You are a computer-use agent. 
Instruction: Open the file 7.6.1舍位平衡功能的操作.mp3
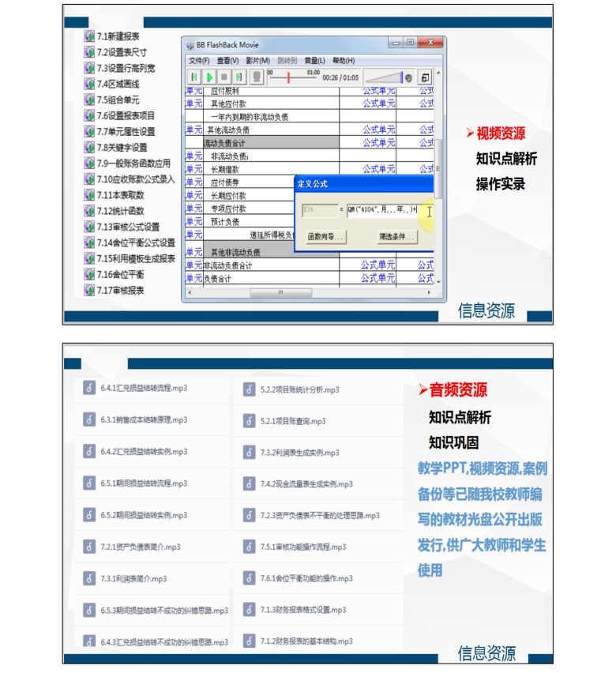tap(306, 578)
